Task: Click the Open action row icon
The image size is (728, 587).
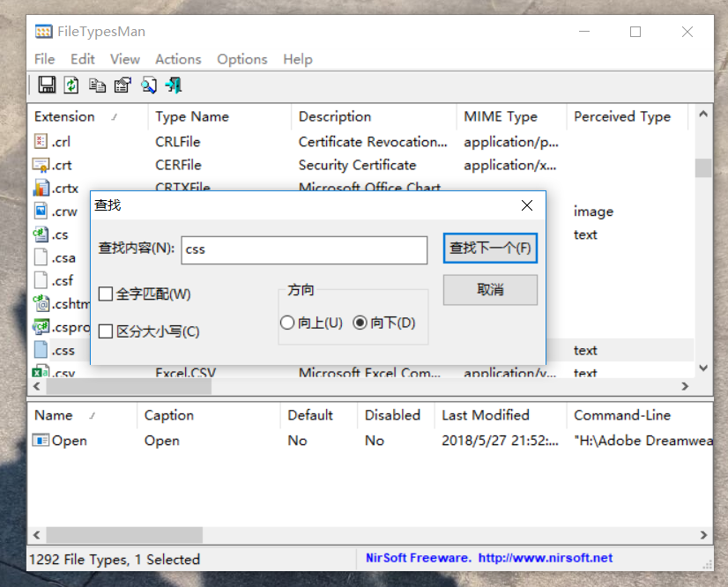Action: (x=41, y=440)
